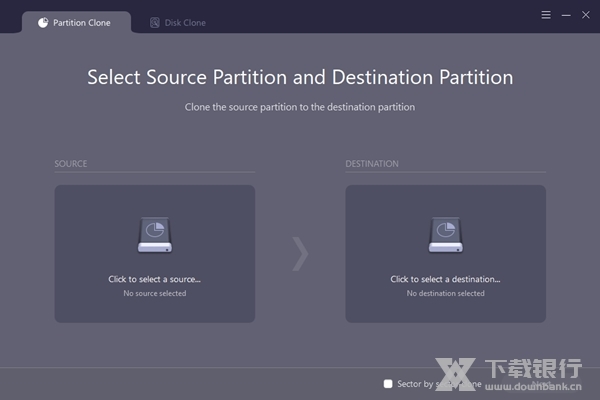The height and width of the screenshot is (400, 600).
Task: Click the 'Click to select a source...' text
Action: (155, 279)
